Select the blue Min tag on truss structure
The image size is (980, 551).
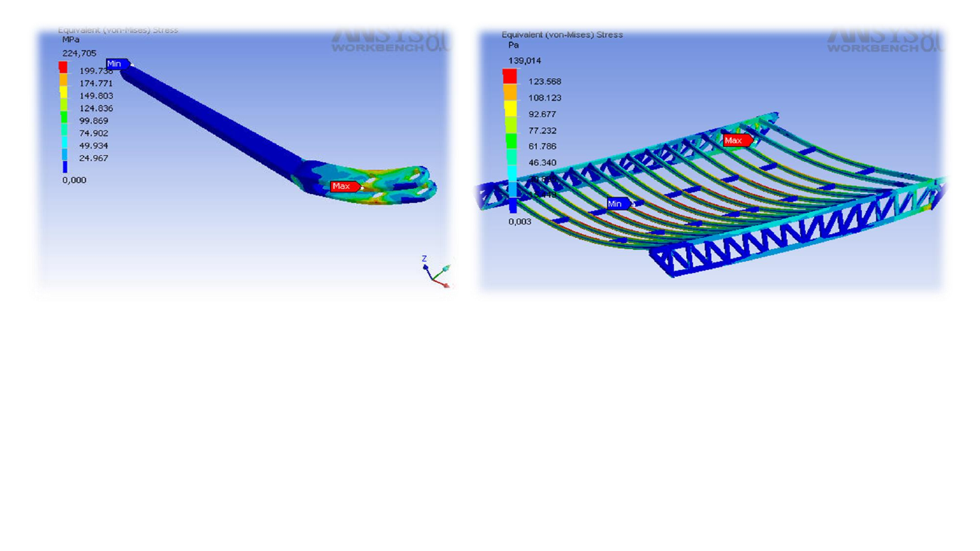click(x=617, y=203)
